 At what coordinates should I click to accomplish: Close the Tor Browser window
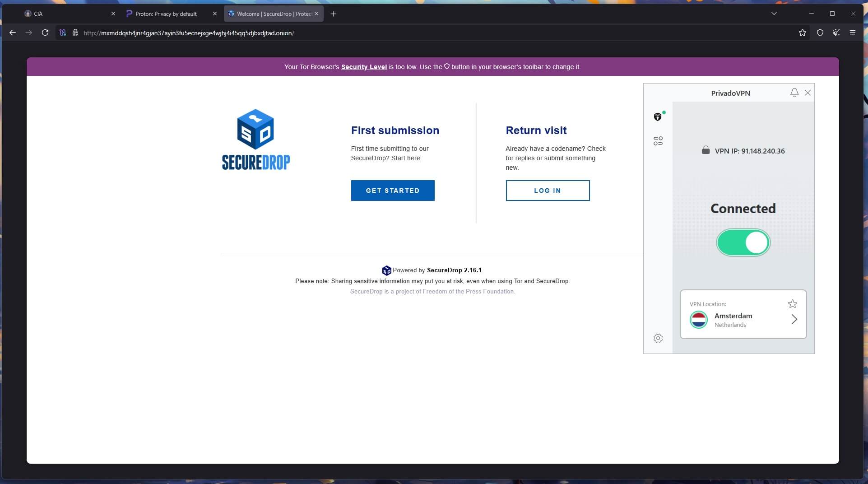tap(853, 14)
